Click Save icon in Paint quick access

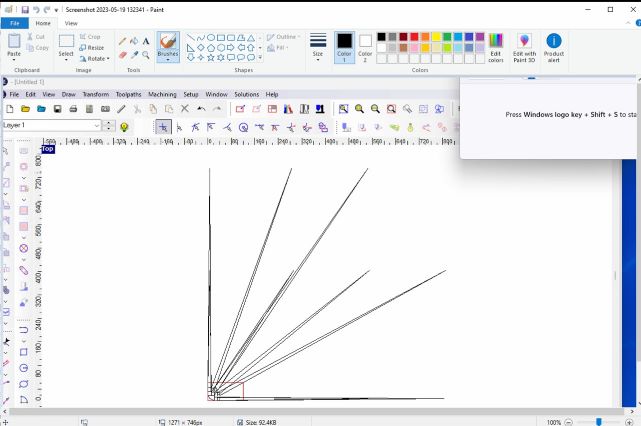click(x=25, y=9)
